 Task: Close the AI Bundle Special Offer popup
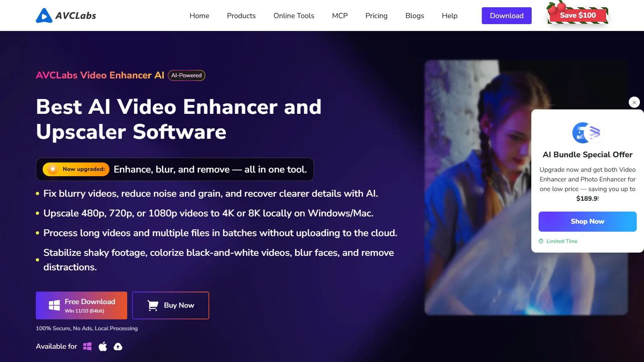[634, 102]
